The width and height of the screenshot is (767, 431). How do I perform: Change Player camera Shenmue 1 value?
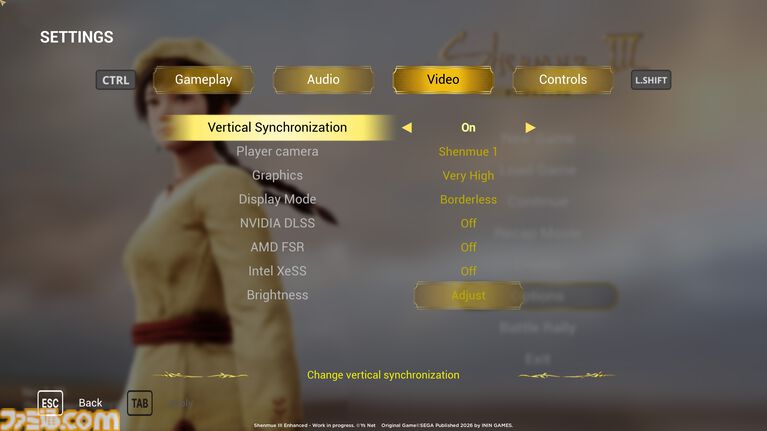[x=468, y=152]
